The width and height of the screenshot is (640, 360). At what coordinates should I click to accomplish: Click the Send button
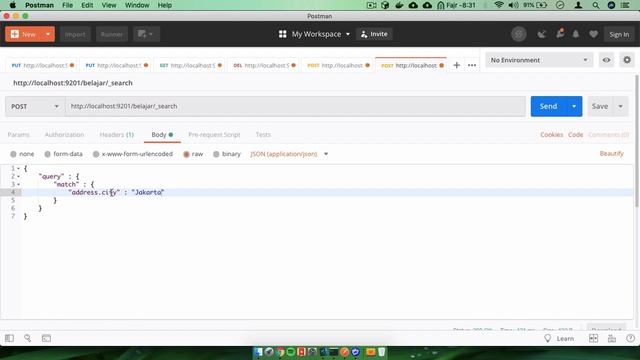[549, 106]
